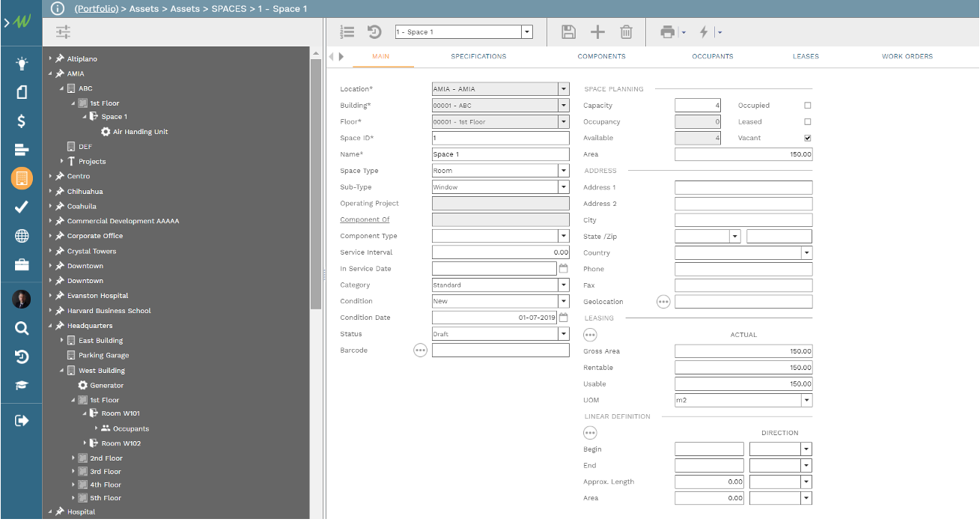Collapse the Headquarters tree node
This screenshot has height=522, width=980.
[51, 326]
